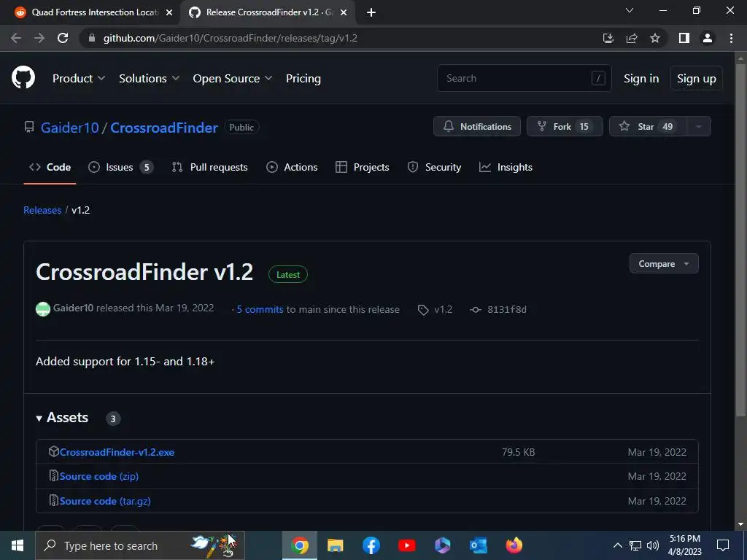
Task: Reload the page with the refresh icon
Action: click(63, 38)
